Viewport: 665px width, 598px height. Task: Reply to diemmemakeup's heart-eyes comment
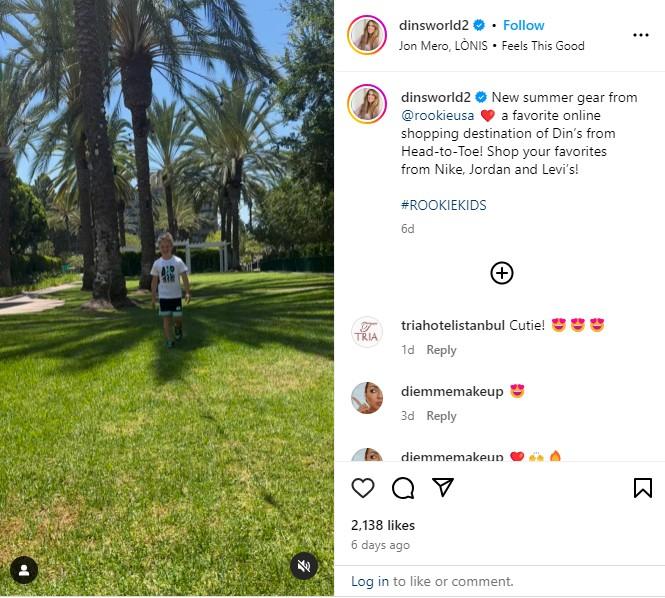pyautogui.click(x=441, y=416)
